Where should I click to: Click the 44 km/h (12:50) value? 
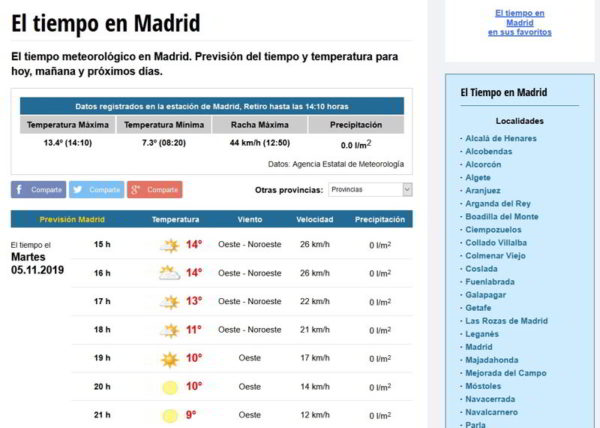[x=260, y=143]
